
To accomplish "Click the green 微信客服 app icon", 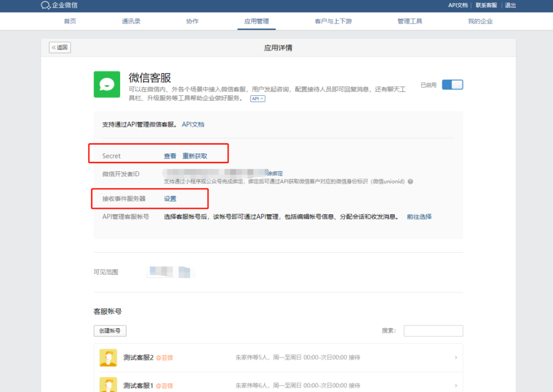I will 107,85.
